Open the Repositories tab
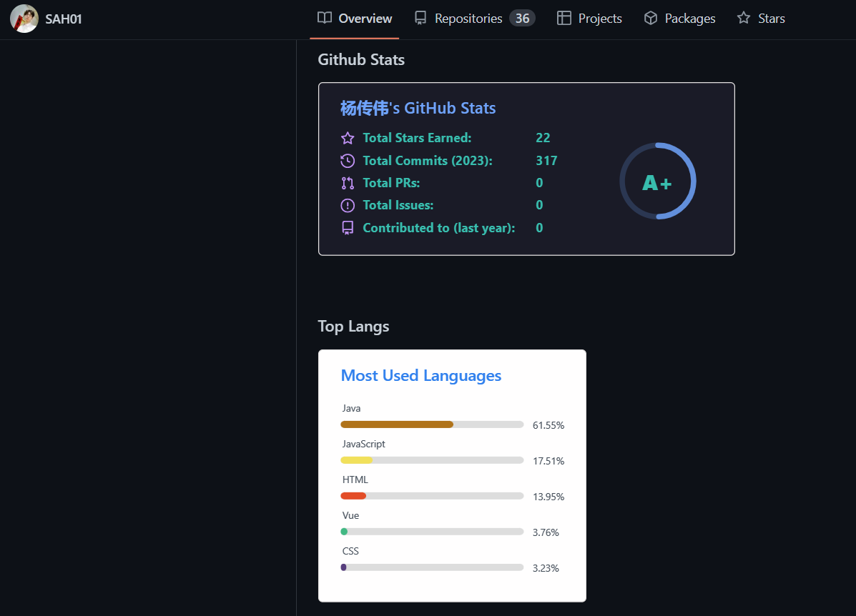The width and height of the screenshot is (856, 616). pos(474,19)
